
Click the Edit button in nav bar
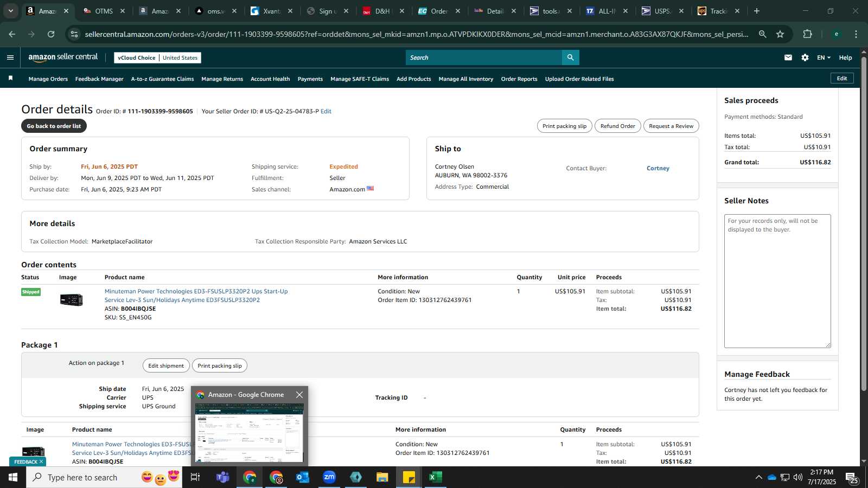coord(842,78)
